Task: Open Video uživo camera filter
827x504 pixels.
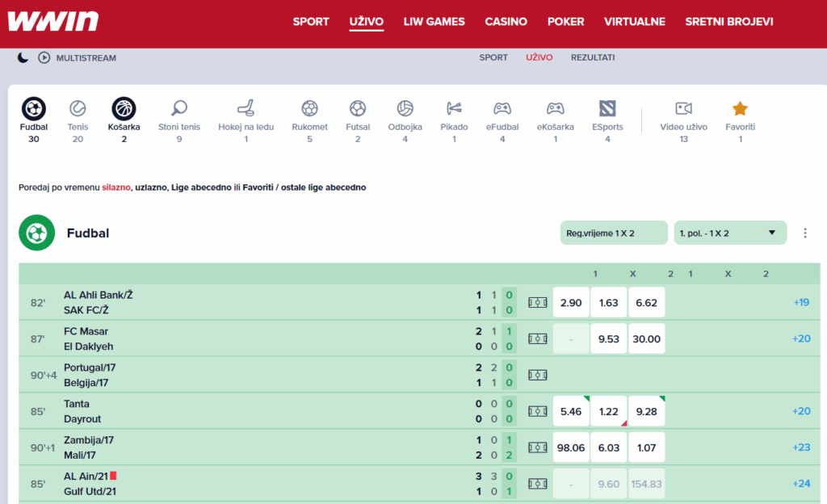Action: tap(684, 108)
